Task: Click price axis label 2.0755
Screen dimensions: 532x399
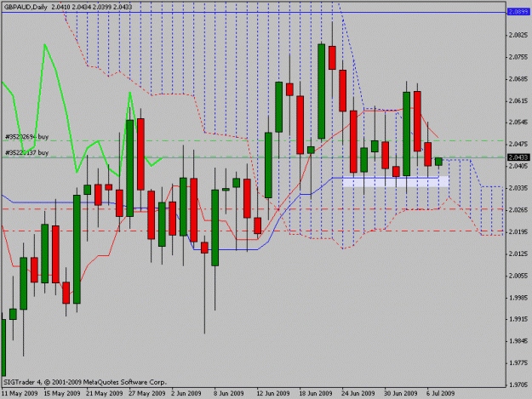Action: (518, 57)
